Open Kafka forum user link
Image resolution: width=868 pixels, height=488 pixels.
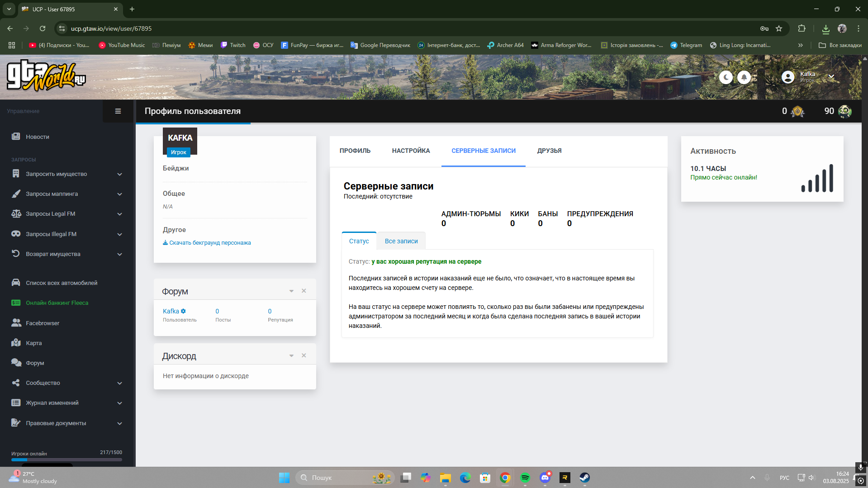click(171, 311)
